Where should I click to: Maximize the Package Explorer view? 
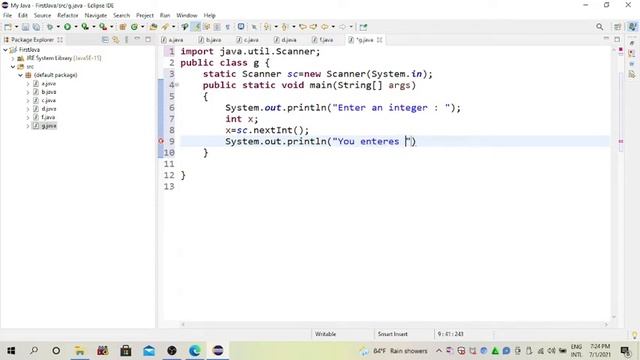148,40
